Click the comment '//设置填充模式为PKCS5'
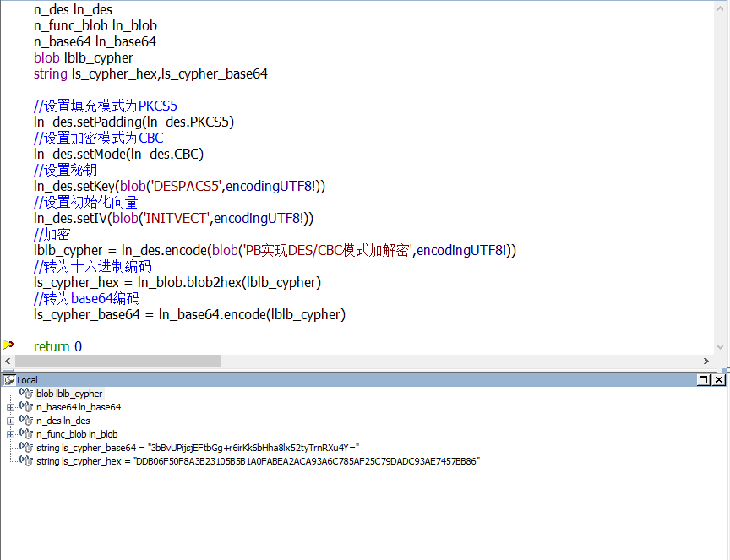The width and height of the screenshot is (730, 560). (106, 106)
